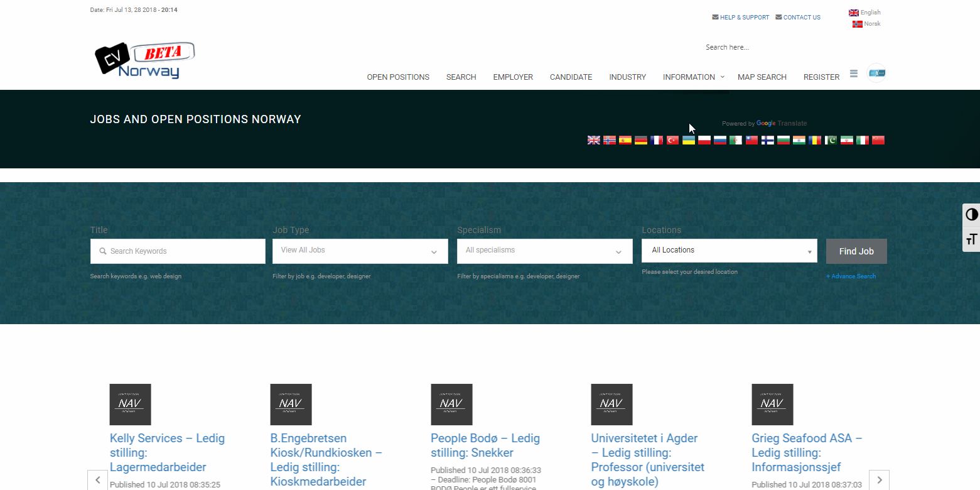The image size is (980, 490).
Task: Pick the Italian flag translation icon
Action: tap(863, 140)
